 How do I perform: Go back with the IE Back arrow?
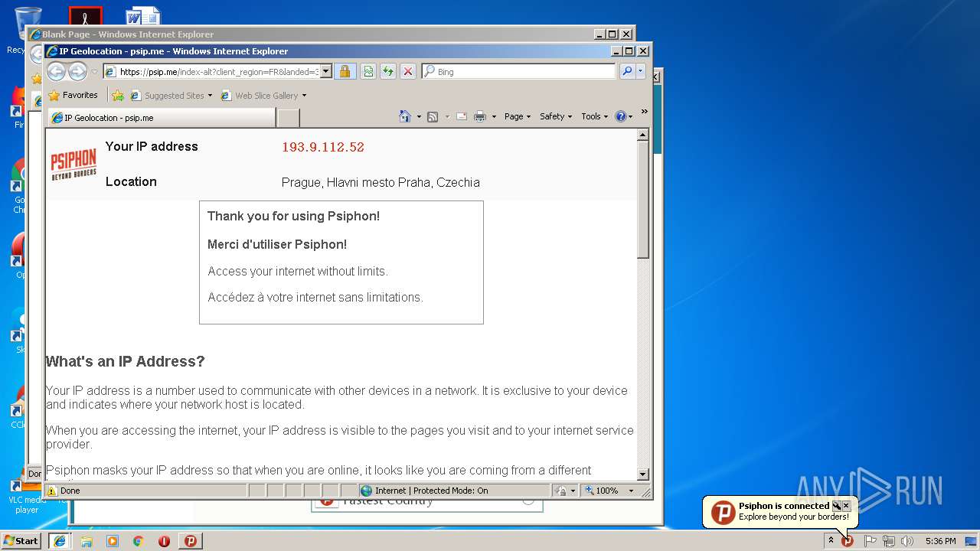[x=56, y=71]
